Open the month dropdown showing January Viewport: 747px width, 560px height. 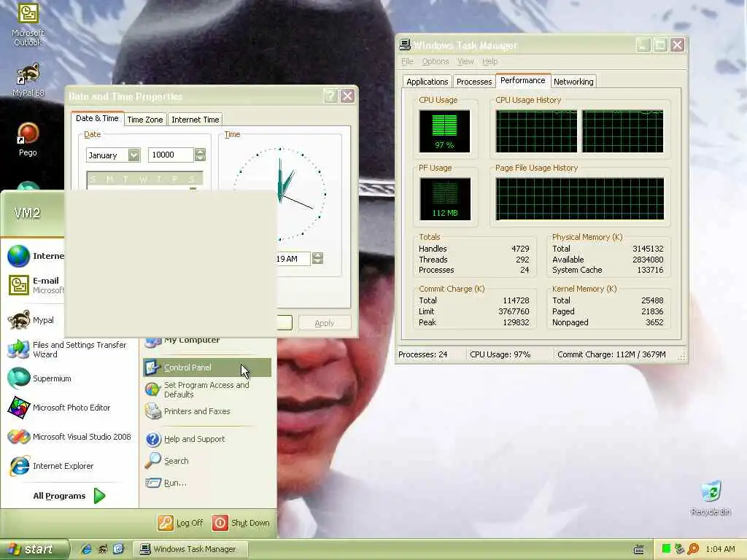pyautogui.click(x=134, y=155)
